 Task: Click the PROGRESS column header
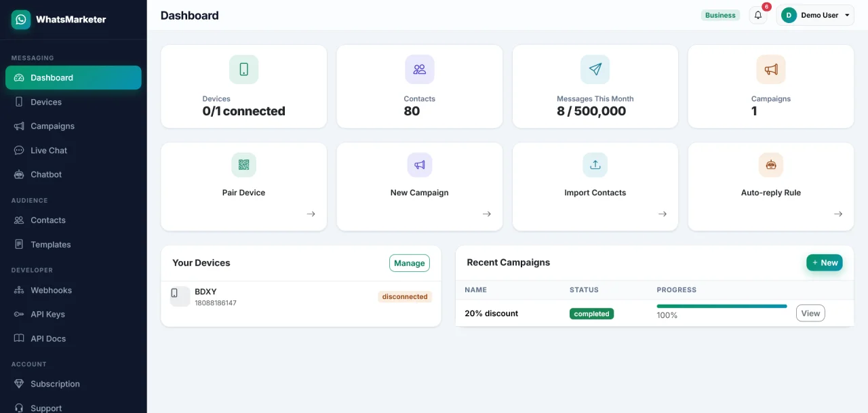click(677, 290)
